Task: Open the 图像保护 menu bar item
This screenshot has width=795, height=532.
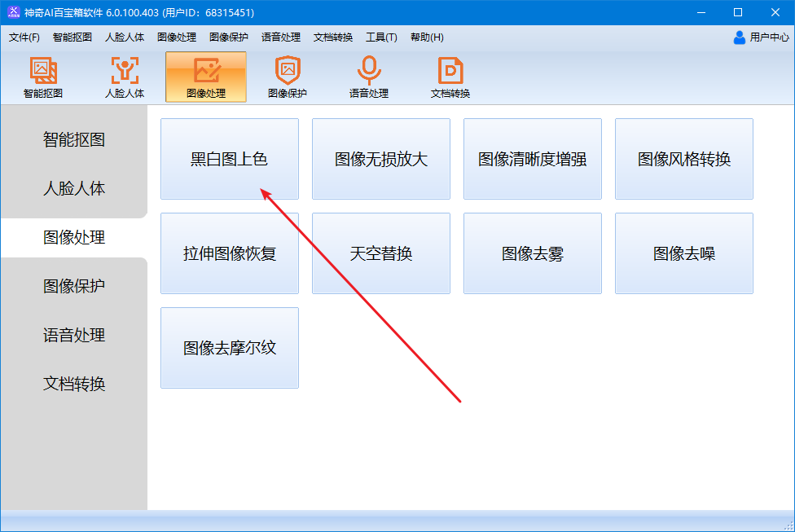Action: pos(229,37)
